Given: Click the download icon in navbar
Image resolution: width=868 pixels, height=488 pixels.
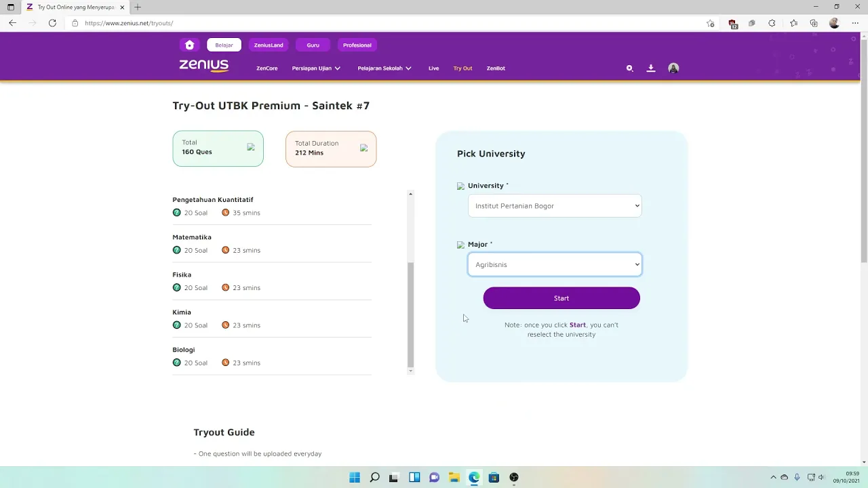Looking at the screenshot, I should click(x=651, y=68).
